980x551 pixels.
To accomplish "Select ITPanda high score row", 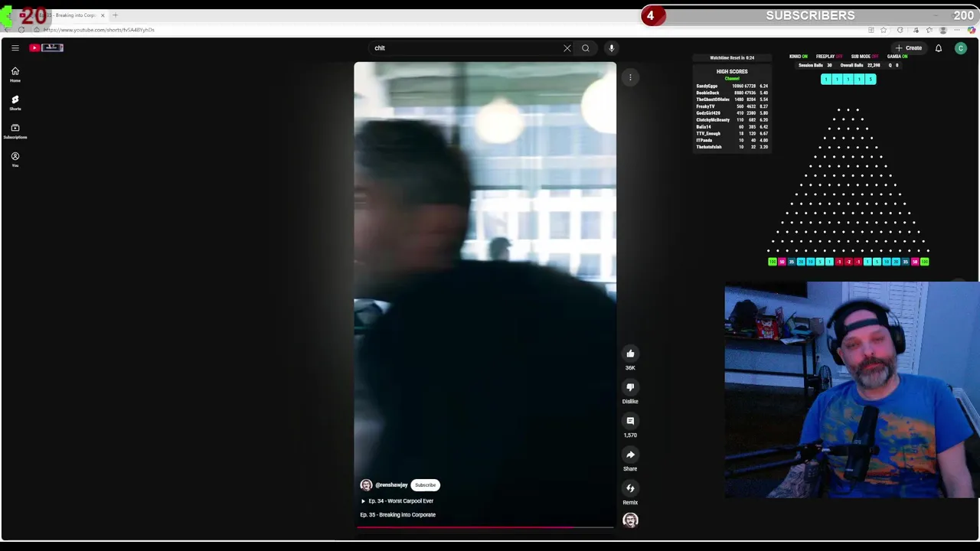I will click(x=732, y=141).
